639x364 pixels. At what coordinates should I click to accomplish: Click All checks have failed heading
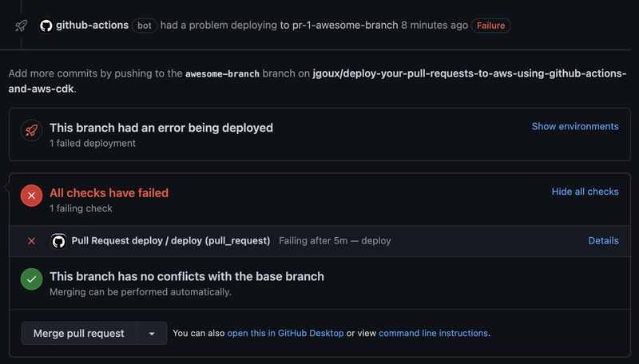109,193
